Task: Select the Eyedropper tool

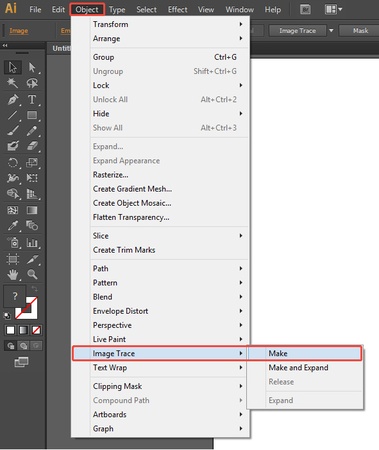Action: (13, 226)
